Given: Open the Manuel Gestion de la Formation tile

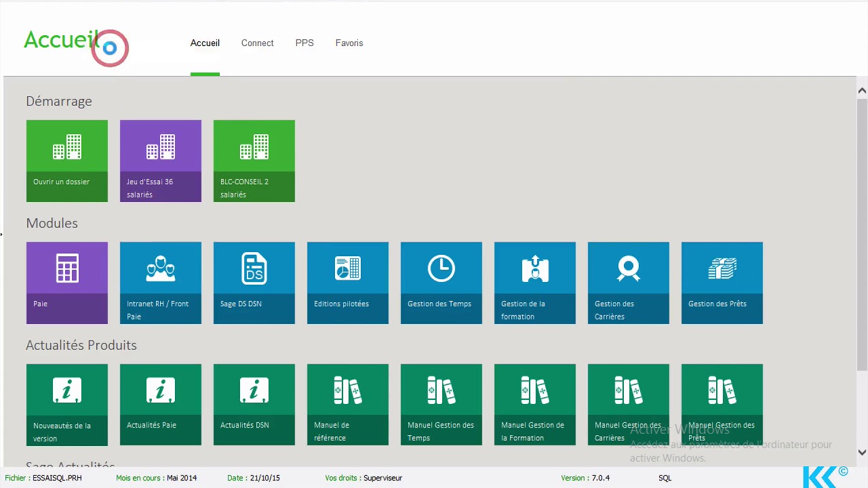Looking at the screenshot, I should point(534,405).
